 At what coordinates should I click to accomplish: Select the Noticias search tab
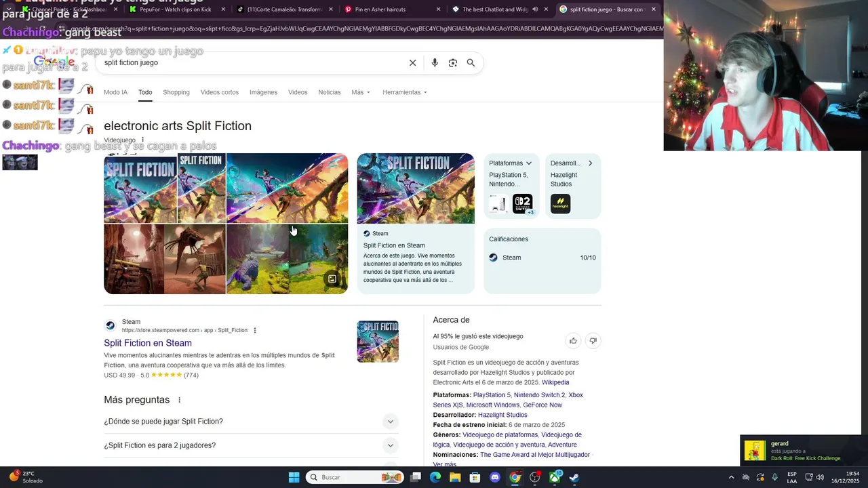tap(330, 92)
